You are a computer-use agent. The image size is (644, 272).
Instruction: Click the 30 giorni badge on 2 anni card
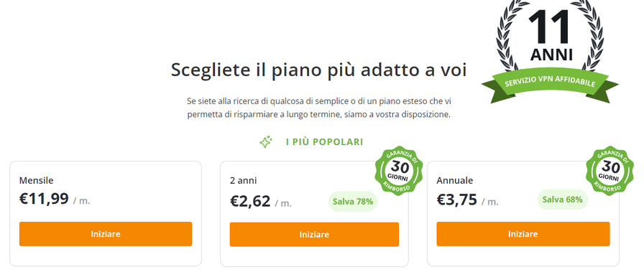pyautogui.click(x=399, y=170)
